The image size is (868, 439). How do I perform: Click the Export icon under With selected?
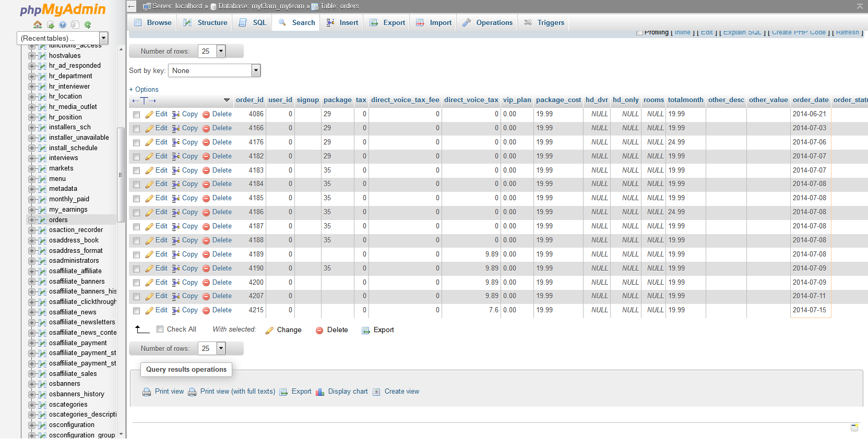pos(366,330)
